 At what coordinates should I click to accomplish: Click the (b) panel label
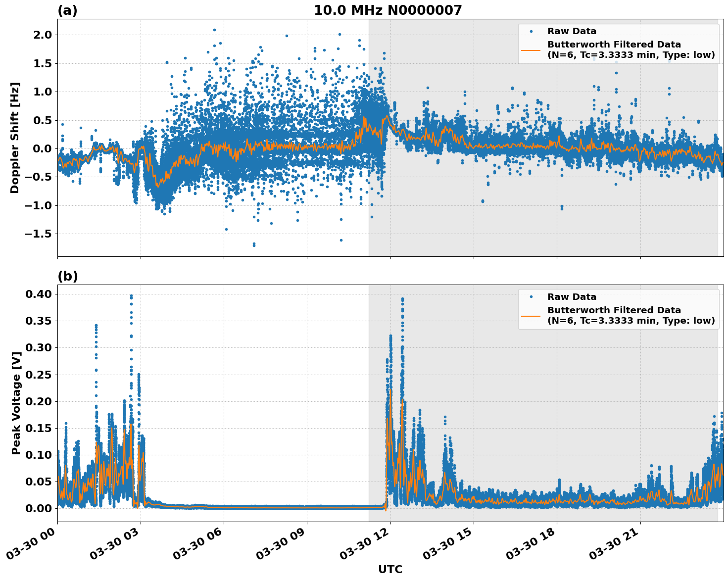pyautogui.click(x=67, y=276)
